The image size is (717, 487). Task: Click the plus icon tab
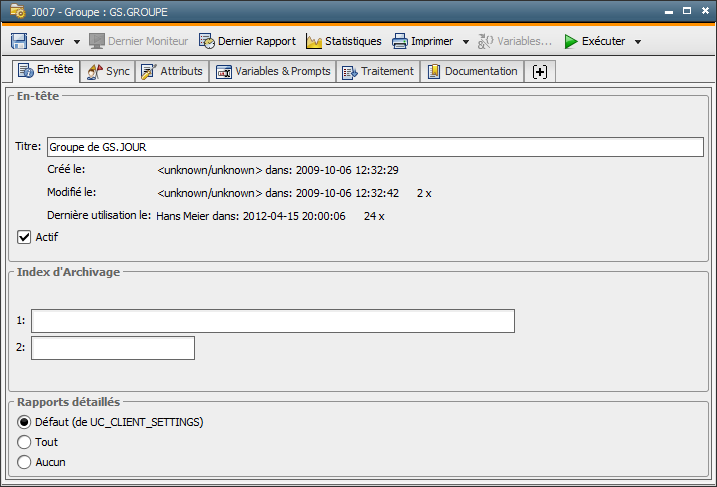tap(540, 72)
